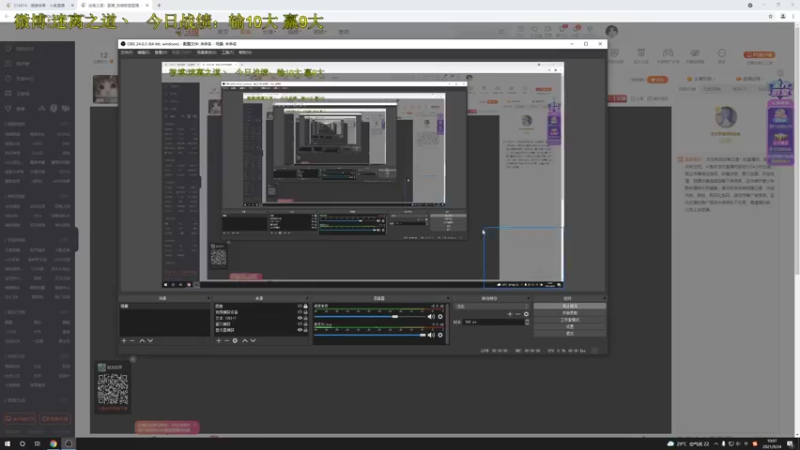This screenshot has height=450, width=800.
Task: Click the top button in OBS Controls panel
Action: tap(569, 306)
